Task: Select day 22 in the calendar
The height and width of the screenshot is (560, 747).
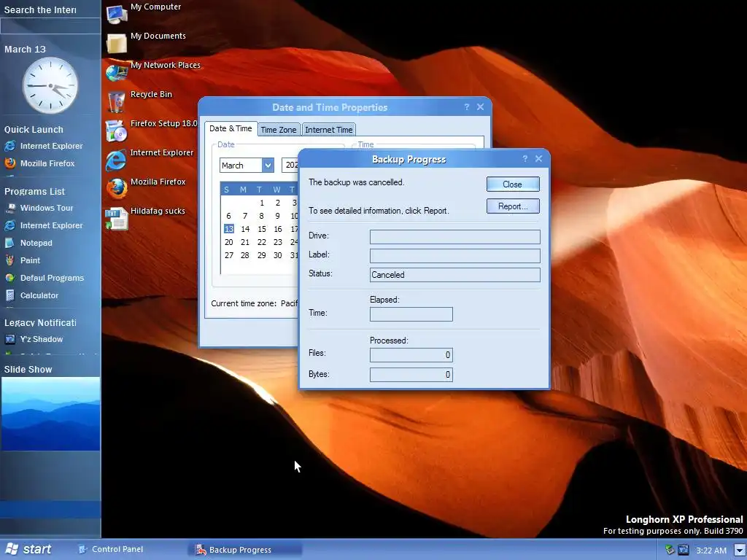Action: click(x=262, y=242)
